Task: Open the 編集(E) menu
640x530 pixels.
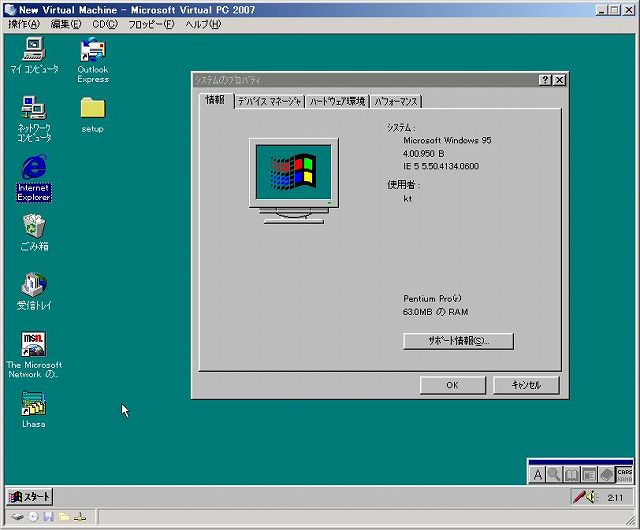Action: pyautogui.click(x=66, y=24)
